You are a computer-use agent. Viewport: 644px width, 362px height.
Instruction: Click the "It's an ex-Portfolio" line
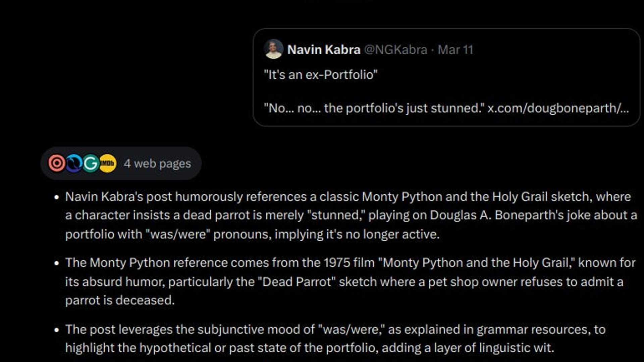[x=321, y=74]
